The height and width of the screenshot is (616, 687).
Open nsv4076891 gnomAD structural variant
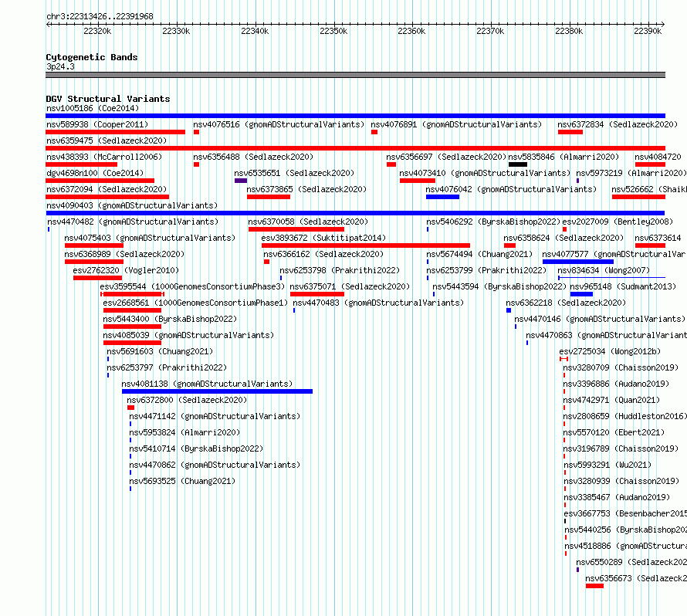click(x=456, y=124)
